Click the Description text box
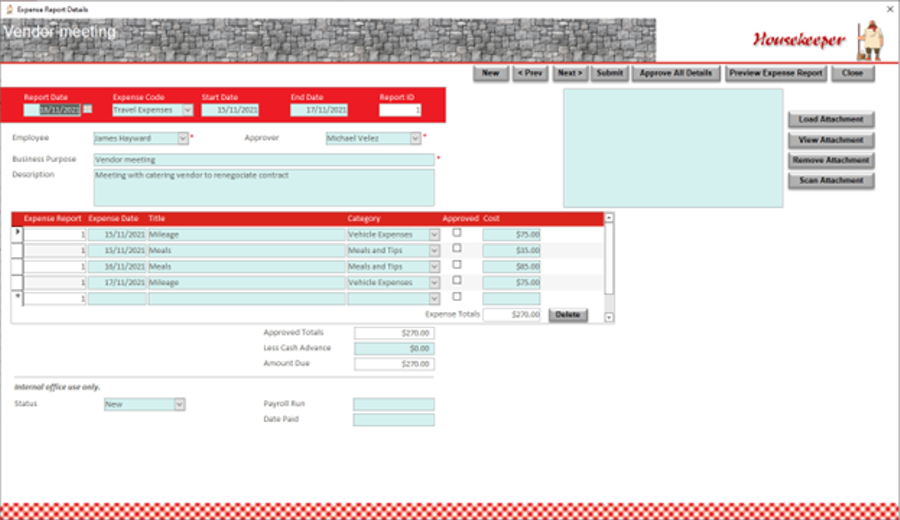The width and height of the screenshot is (900, 520). point(264,188)
